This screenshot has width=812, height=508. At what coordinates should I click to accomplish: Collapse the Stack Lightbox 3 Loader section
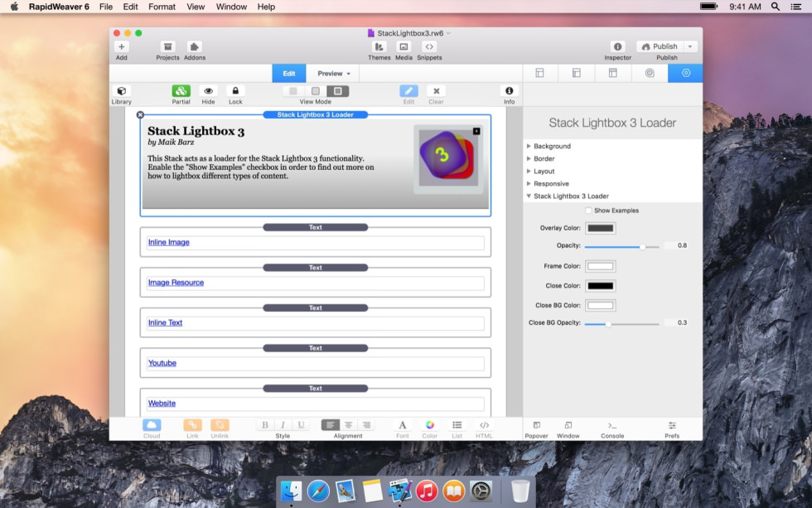(x=529, y=196)
